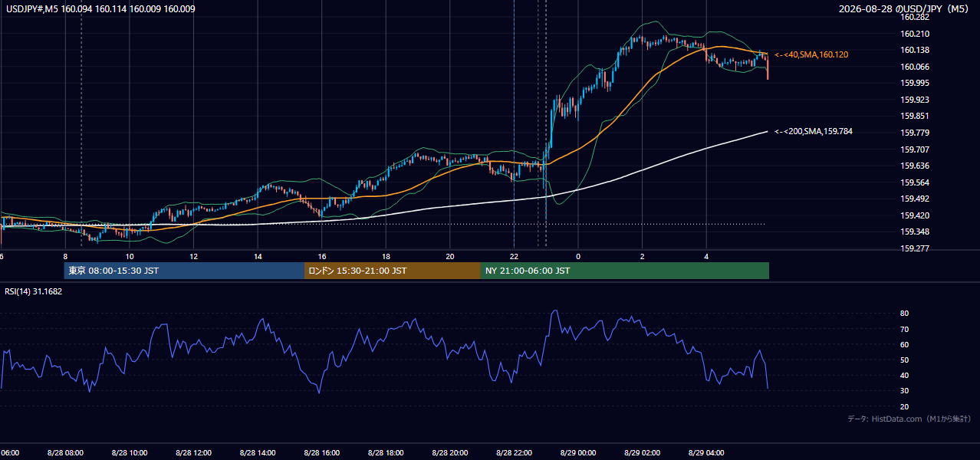Click price axis value 159.492
This screenshot has height=460, width=980.
914,199
